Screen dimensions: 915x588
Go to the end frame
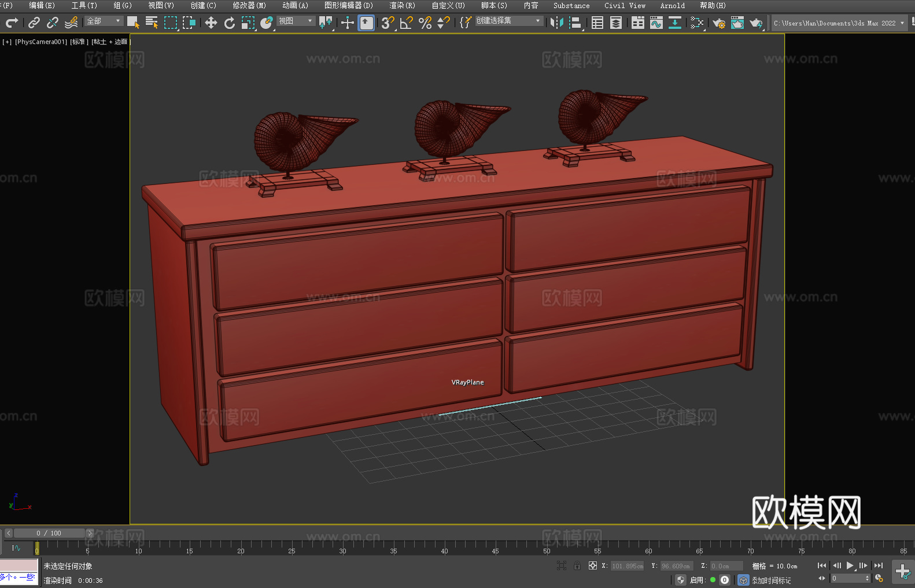(x=879, y=565)
